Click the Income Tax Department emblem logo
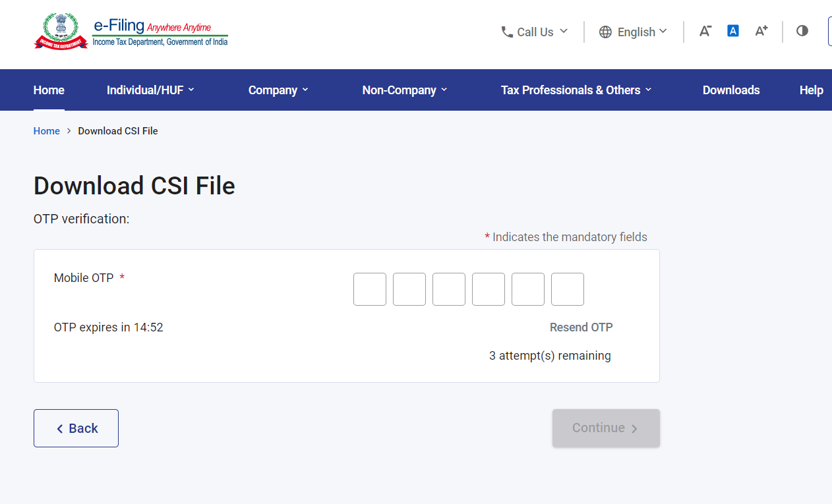This screenshot has height=504, width=832. point(61,31)
